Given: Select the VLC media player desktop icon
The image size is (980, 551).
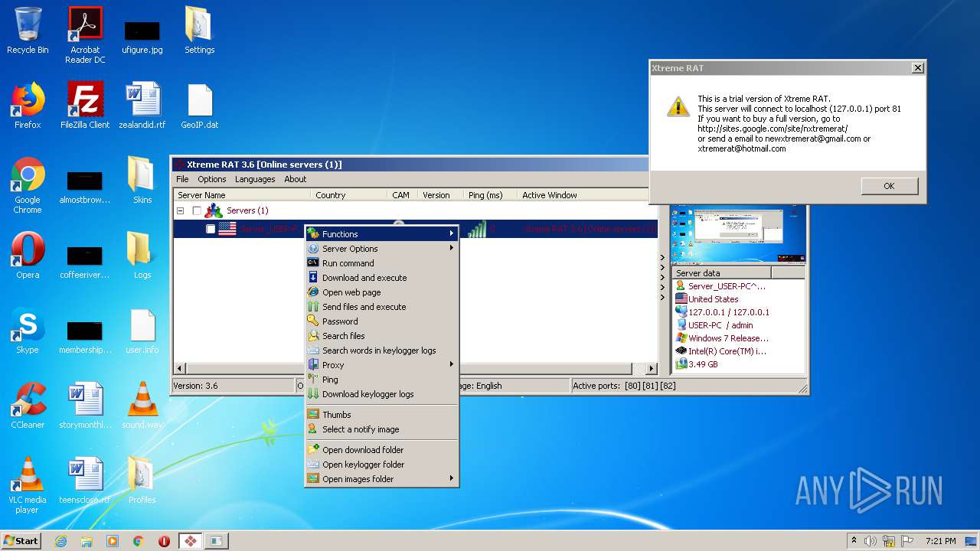Looking at the screenshot, I should (x=28, y=485).
